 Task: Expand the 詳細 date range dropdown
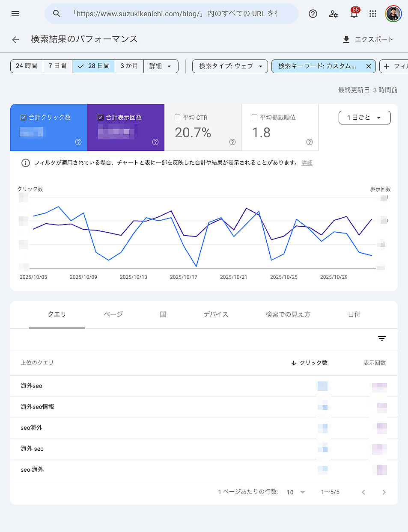161,66
